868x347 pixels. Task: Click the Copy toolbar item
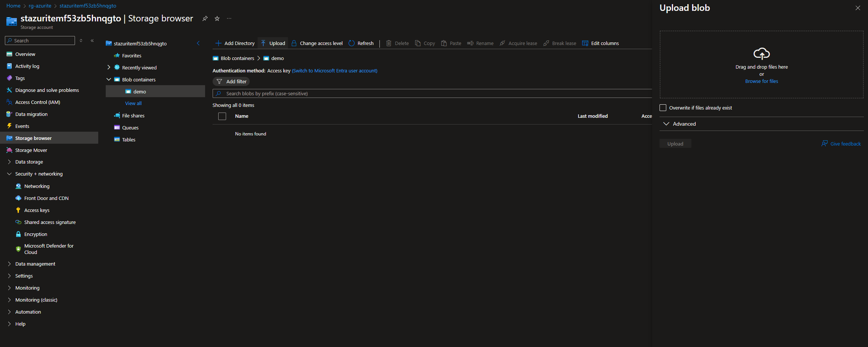(425, 44)
